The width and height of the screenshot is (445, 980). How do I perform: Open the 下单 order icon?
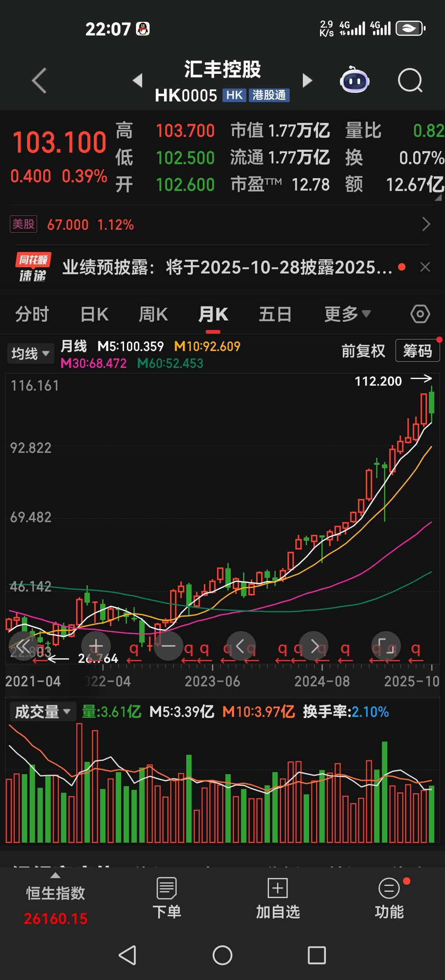point(167,899)
